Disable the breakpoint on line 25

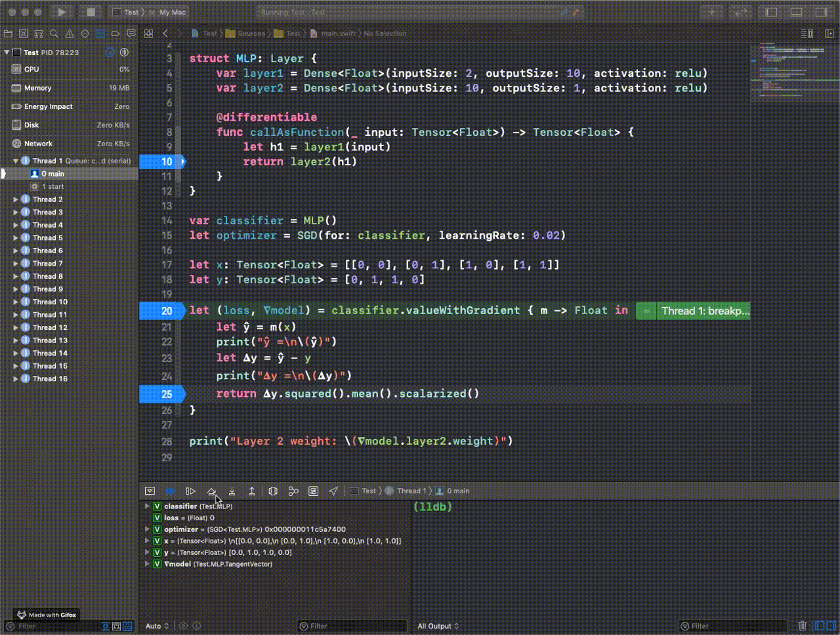tap(164, 394)
